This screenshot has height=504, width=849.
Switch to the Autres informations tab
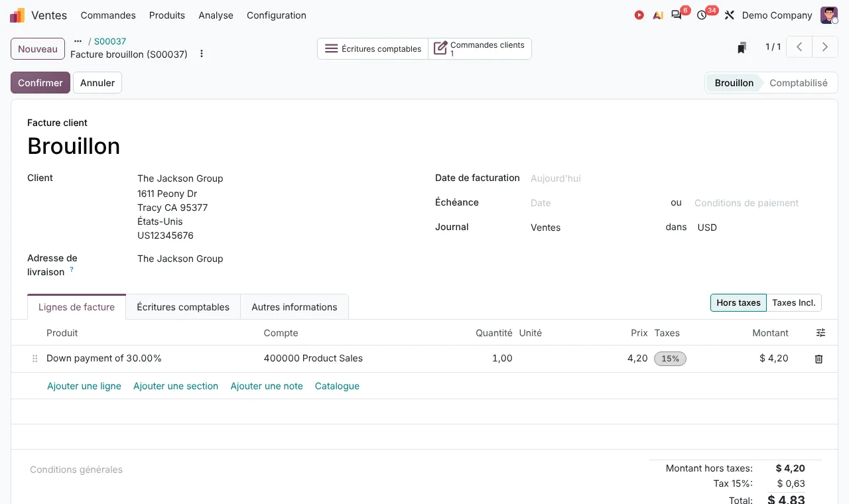click(x=294, y=307)
